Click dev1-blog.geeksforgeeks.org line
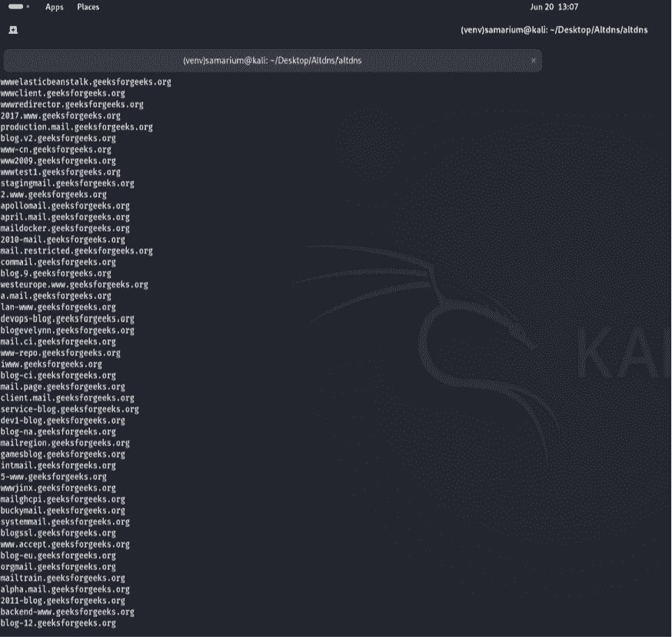The image size is (672, 637). point(62,420)
